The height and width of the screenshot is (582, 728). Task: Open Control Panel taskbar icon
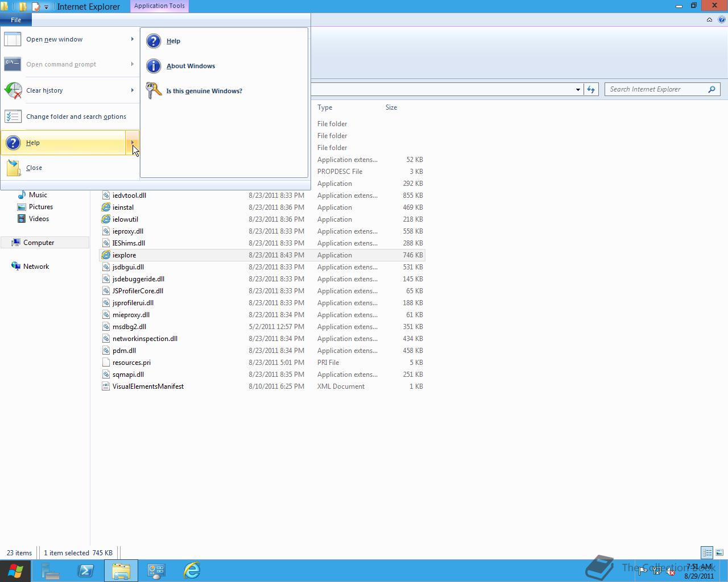tap(156, 571)
